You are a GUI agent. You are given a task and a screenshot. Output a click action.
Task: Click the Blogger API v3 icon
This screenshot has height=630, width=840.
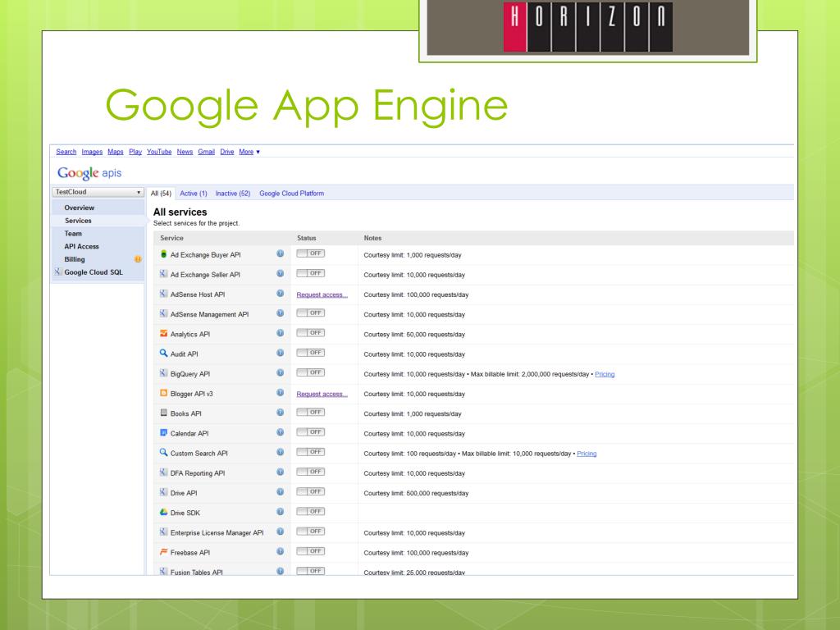[163, 393]
